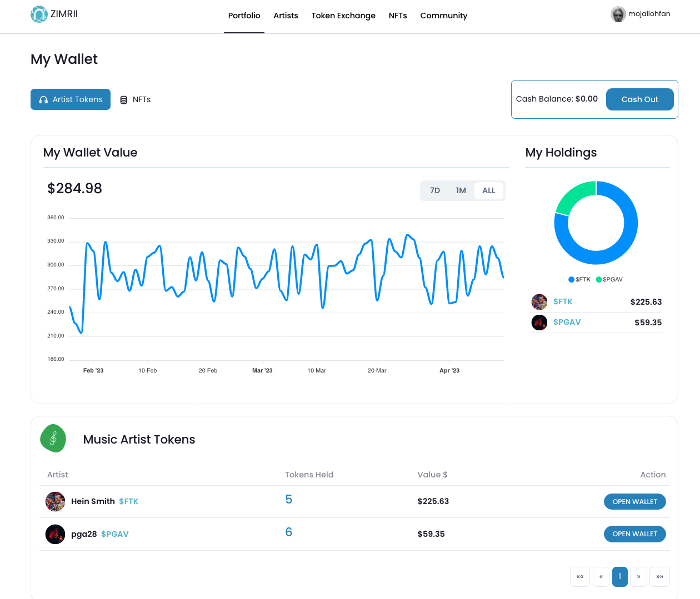Click Hein Smith's avatar in the token table
Image resolution: width=700 pixels, height=599 pixels.
pyautogui.click(x=55, y=501)
